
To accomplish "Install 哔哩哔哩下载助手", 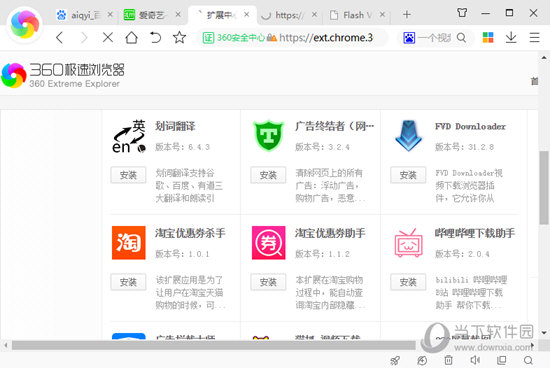I will point(408,282).
